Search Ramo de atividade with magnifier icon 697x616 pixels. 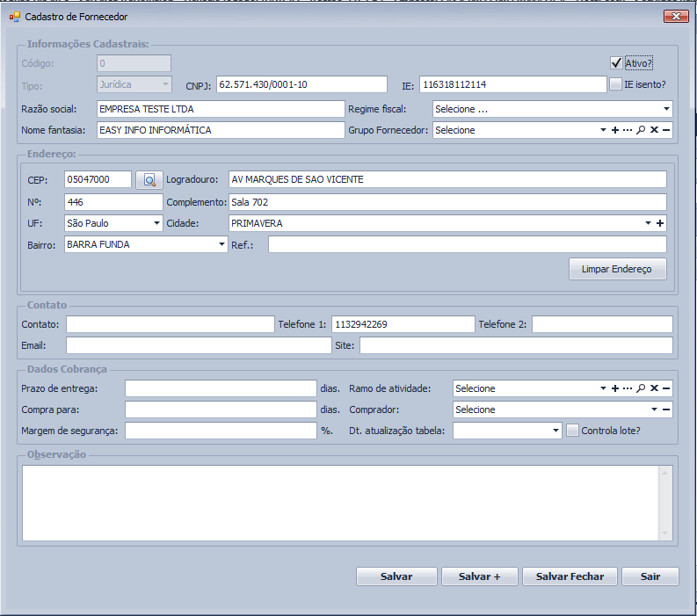(641, 388)
